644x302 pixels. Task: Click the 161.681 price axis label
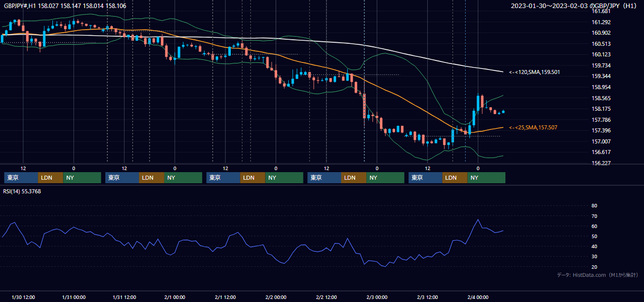601,11
